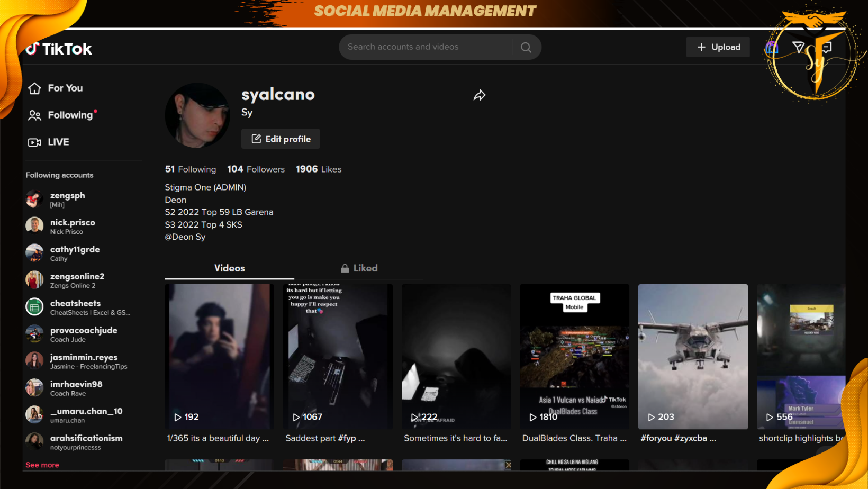This screenshot has height=489, width=868.
Task: Click the cheatsheets avatar icon
Action: [34, 307]
